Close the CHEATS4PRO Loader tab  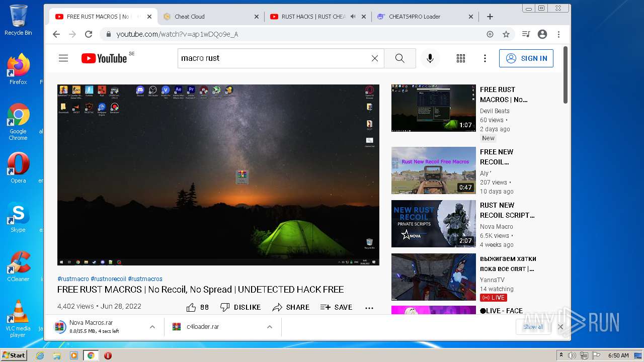point(471,17)
